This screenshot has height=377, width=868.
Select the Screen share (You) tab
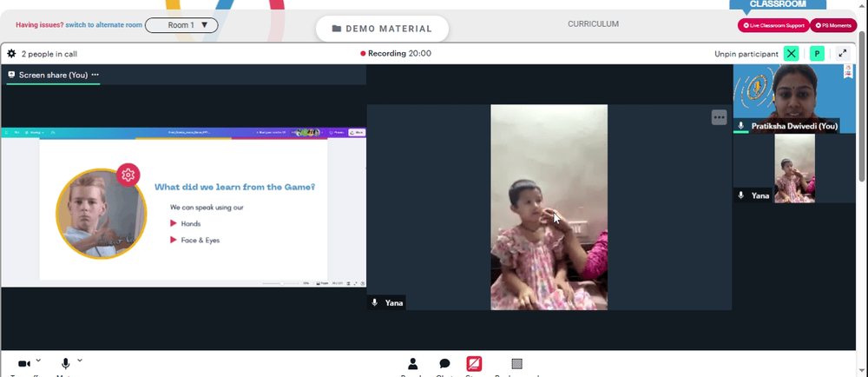(x=53, y=76)
